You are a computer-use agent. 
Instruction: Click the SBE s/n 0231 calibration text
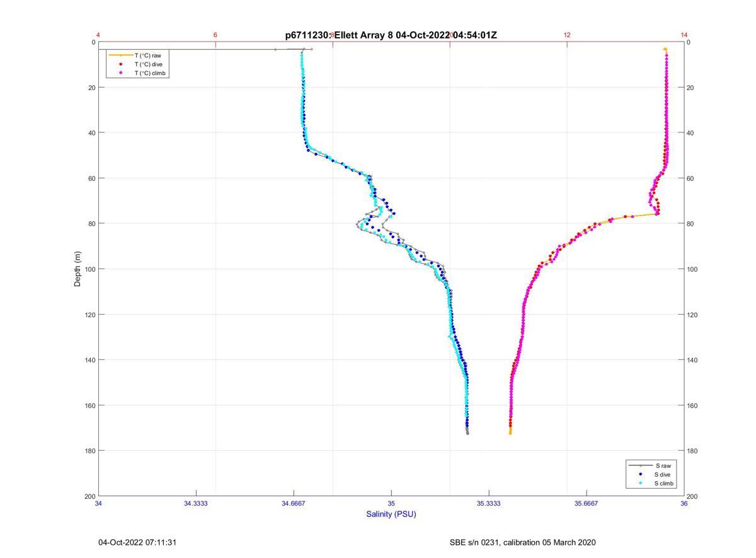(522, 542)
